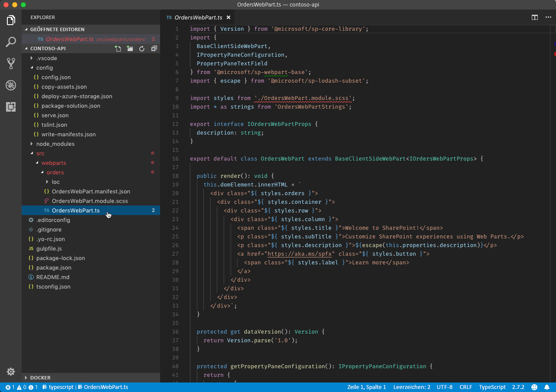Open the Search view in the activity bar
Screen dimensions: 556x392
(x=10, y=42)
